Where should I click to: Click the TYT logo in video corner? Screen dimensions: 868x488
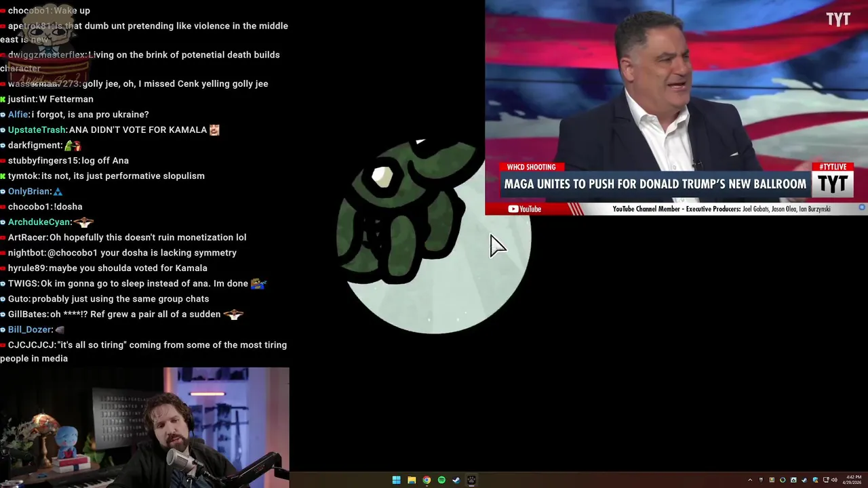pyautogui.click(x=838, y=19)
